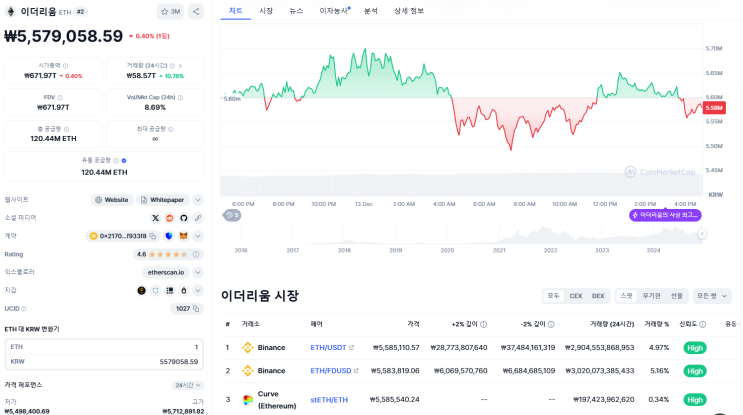Switch to the 상세 정보 tab

pyautogui.click(x=409, y=11)
